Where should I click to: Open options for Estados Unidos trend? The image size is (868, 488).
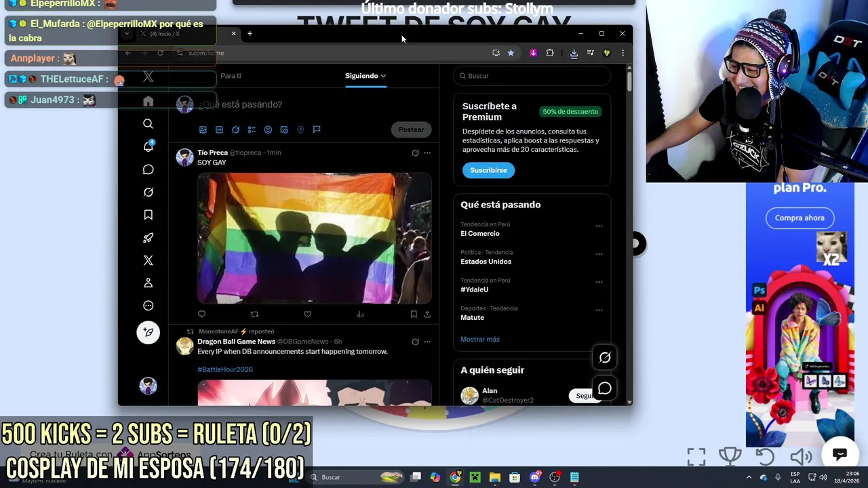tap(599, 254)
